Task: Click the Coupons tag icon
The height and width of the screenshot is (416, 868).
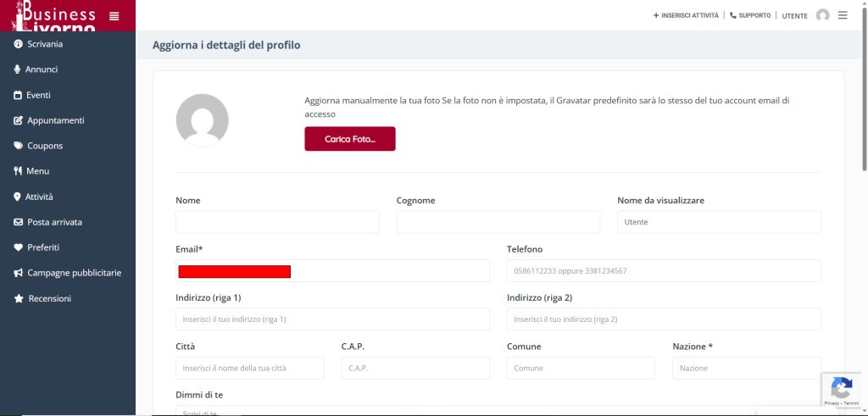Action: click(x=18, y=146)
